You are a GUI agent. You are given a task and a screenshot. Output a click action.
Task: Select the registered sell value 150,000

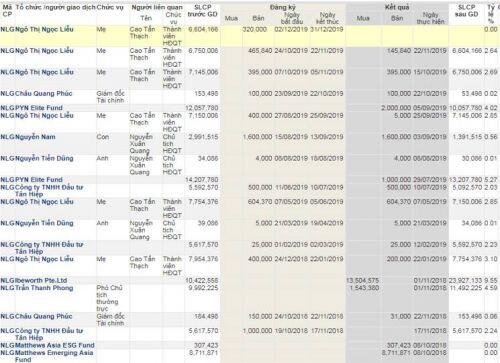260,316
